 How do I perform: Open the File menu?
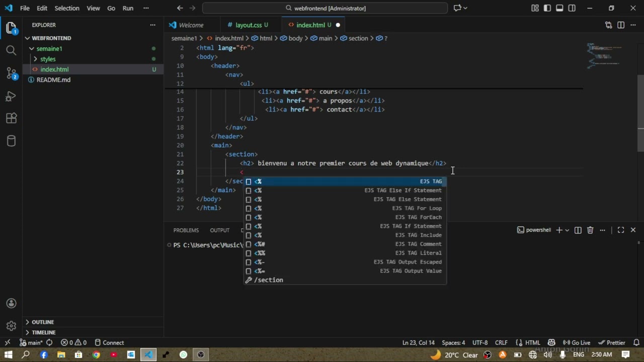(x=25, y=8)
